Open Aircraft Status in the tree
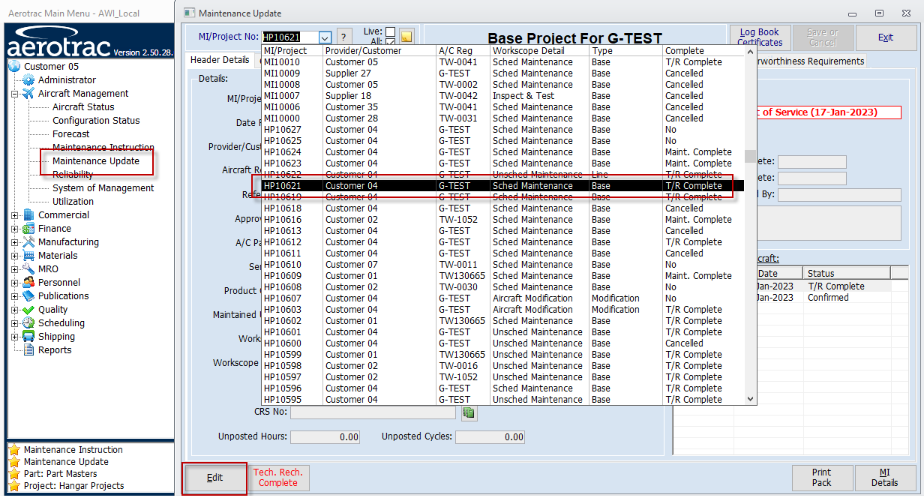Image resolution: width=924 pixels, height=496 pixels. [83, 107]
